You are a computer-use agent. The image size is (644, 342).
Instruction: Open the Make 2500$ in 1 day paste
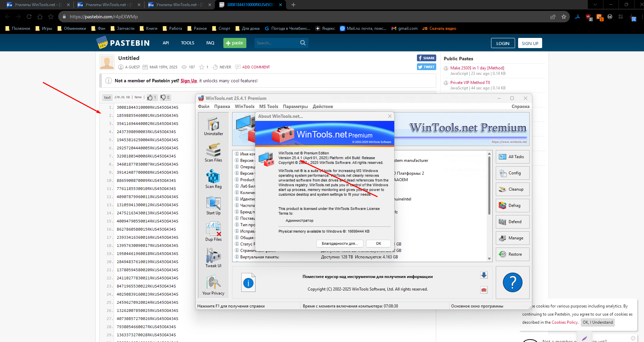pyautogui.click(x=477, y=68)
